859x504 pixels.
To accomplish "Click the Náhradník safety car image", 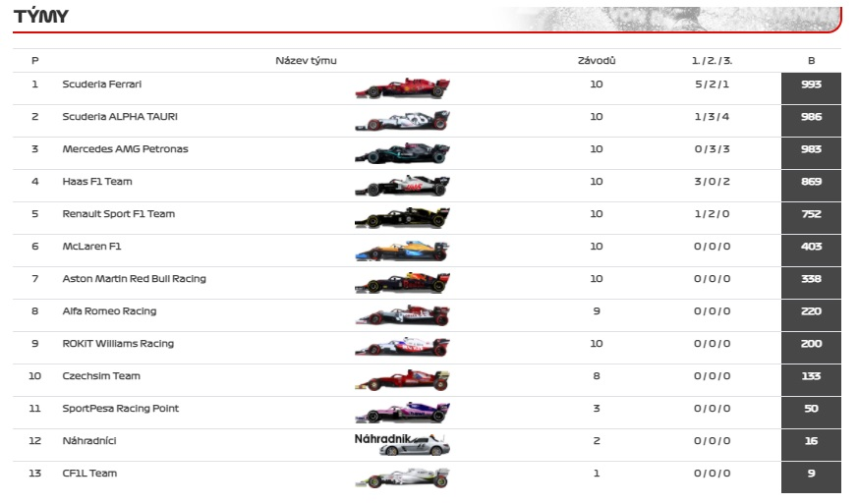I will 402,444.
